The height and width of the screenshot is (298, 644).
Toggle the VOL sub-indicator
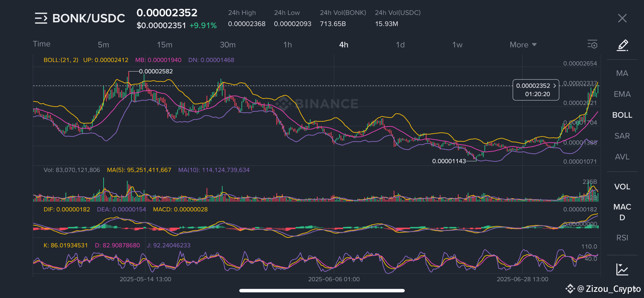(622, 187)
